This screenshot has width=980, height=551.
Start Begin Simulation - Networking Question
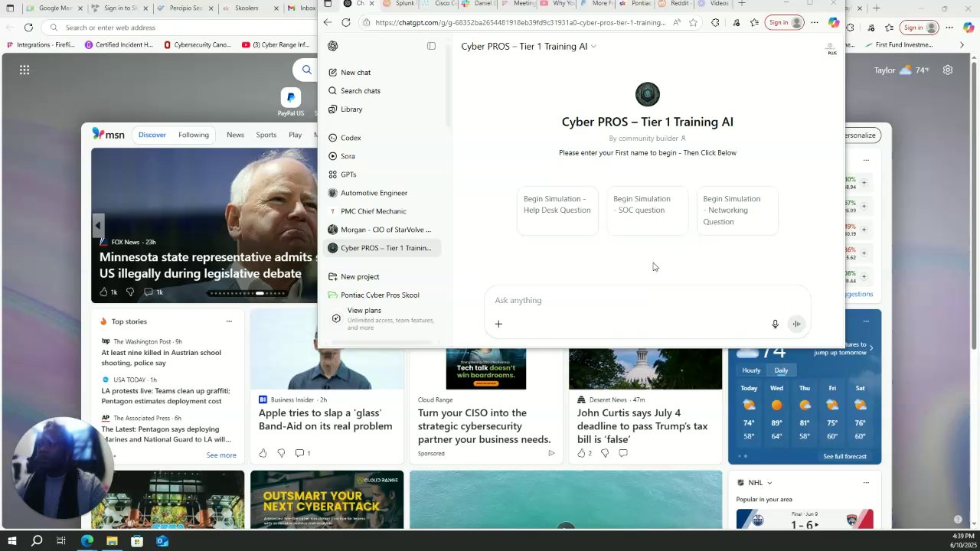(737, 210)
